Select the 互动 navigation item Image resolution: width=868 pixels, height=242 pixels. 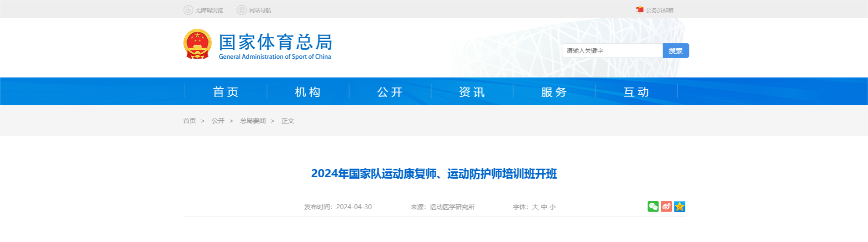point(637,92)
